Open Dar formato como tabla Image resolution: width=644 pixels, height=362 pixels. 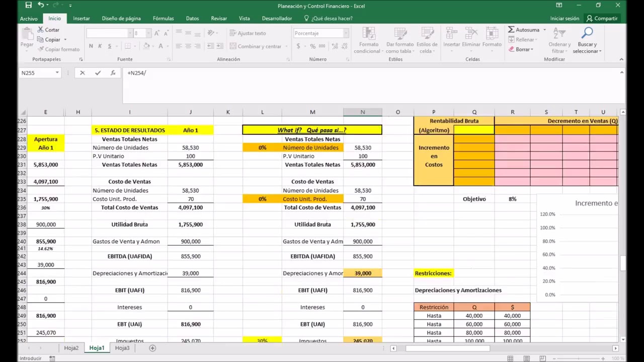(400, 40)
